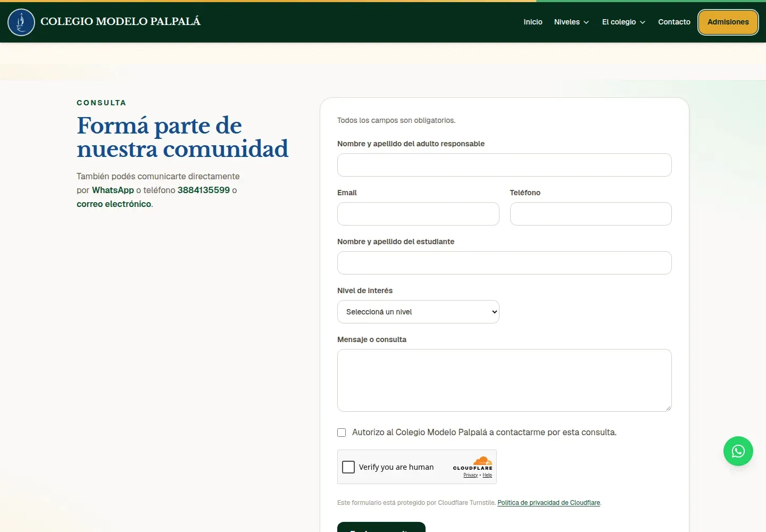Click into the Mensaje o consulta textarea
The width and height of the screenshot is (766, 532).
tap(504, 380)
